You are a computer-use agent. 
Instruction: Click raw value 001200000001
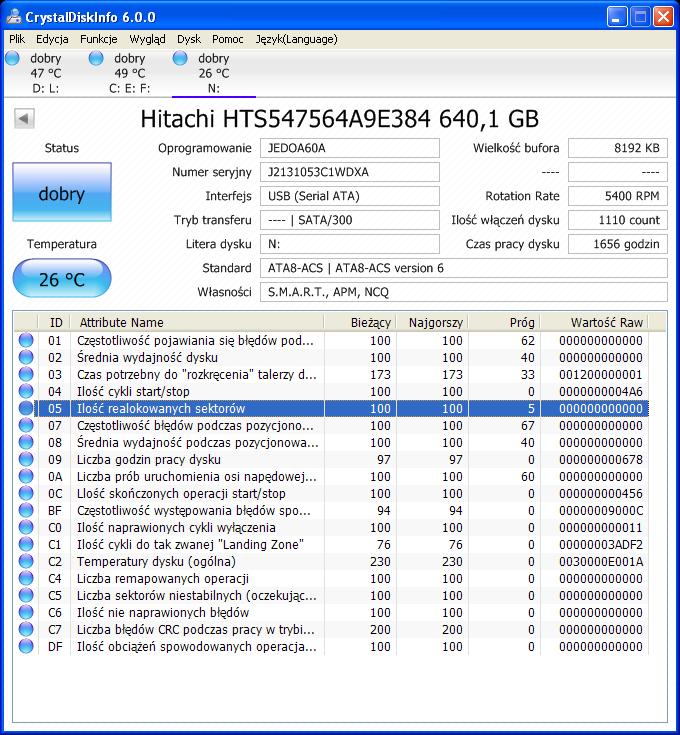(601, 374)
